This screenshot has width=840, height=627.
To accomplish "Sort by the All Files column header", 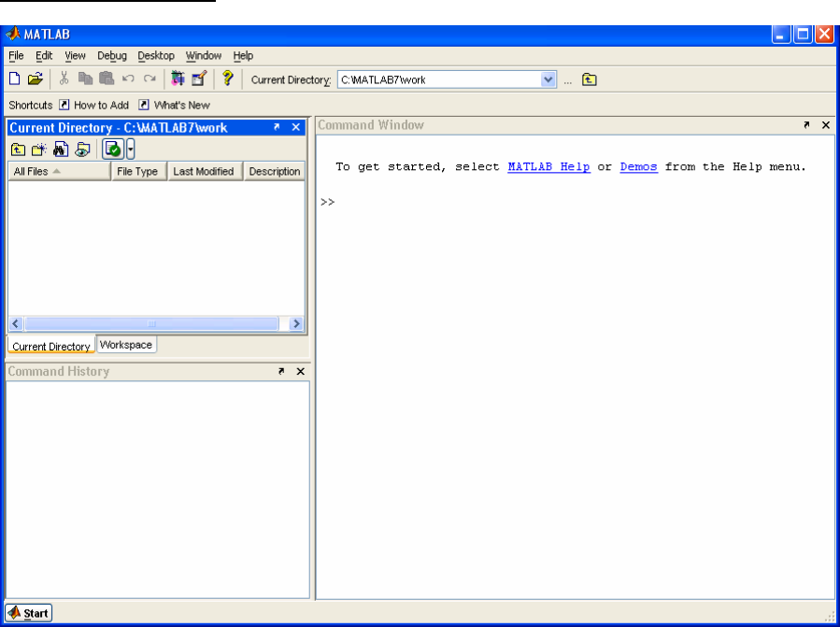I will click(x=59, y=172).
